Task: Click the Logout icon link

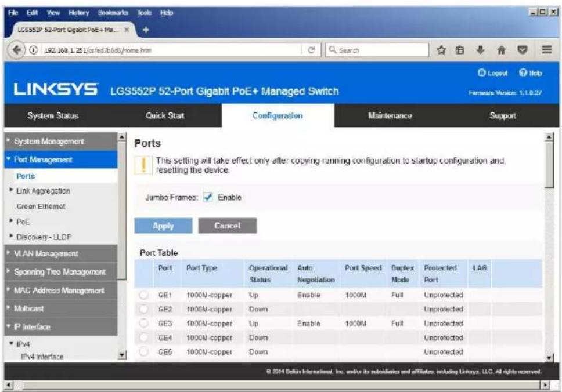Action: (481, 72)
